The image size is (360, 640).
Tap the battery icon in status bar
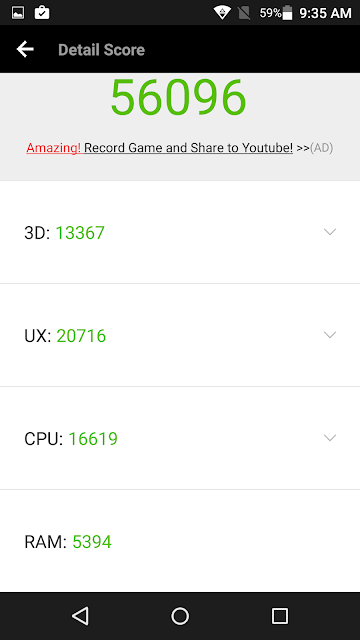[x=287, y=13]
